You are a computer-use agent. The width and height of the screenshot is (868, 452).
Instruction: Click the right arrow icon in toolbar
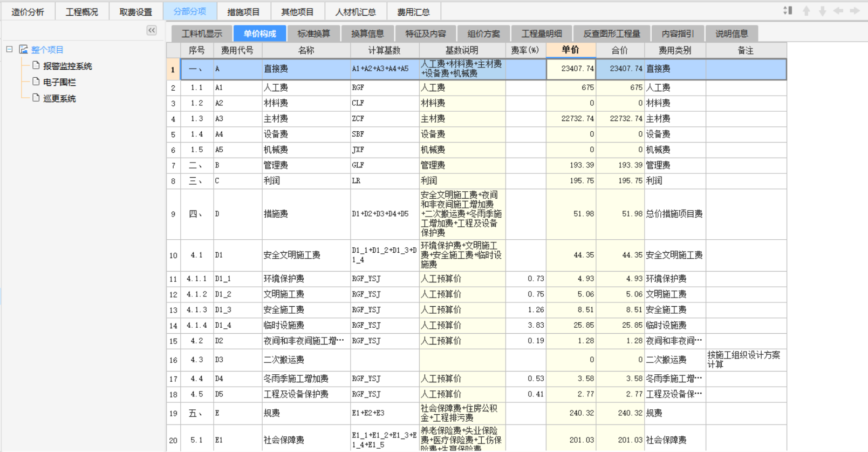pyautogui.click(x=855, y=11)
